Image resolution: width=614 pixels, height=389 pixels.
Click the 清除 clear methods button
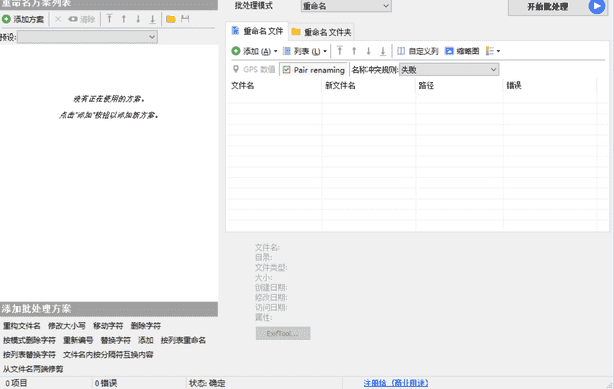tap(81, 19)
